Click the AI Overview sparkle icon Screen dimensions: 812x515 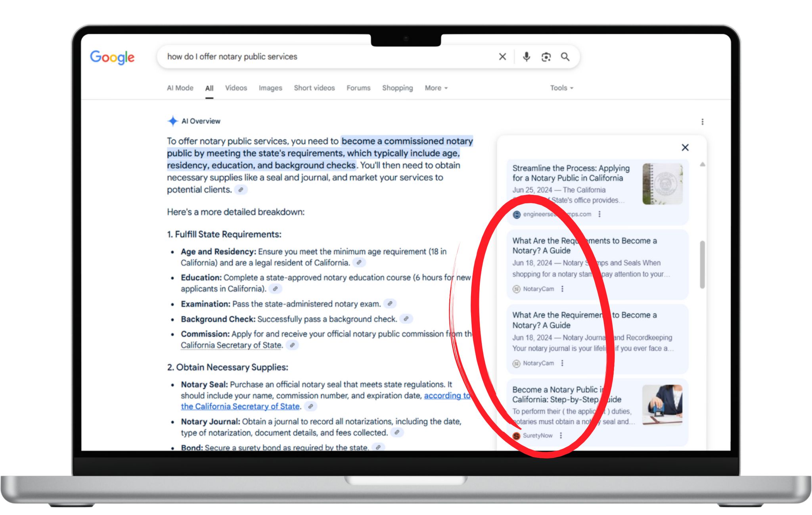pyautogui.click(x=172, y=121)
